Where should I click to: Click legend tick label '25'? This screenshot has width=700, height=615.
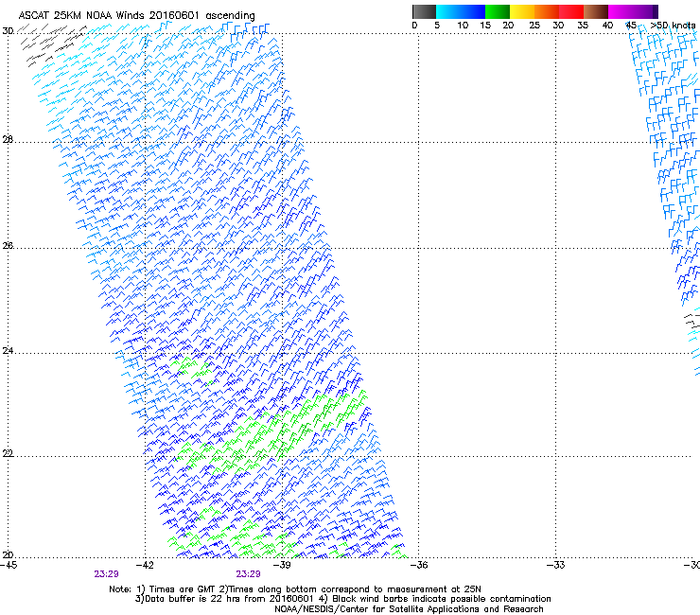[x=534, y=26]
